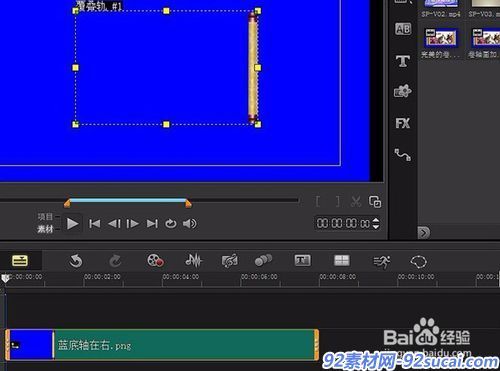Redo the action in timeline toolbar
This screenshot has height=371, width=500.
[115, 261]
